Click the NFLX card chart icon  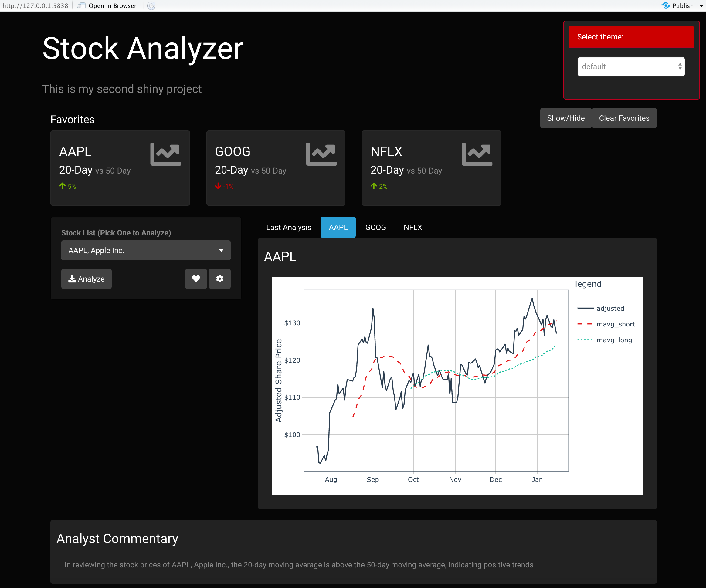pyautogui.click(x=477, y=154)
